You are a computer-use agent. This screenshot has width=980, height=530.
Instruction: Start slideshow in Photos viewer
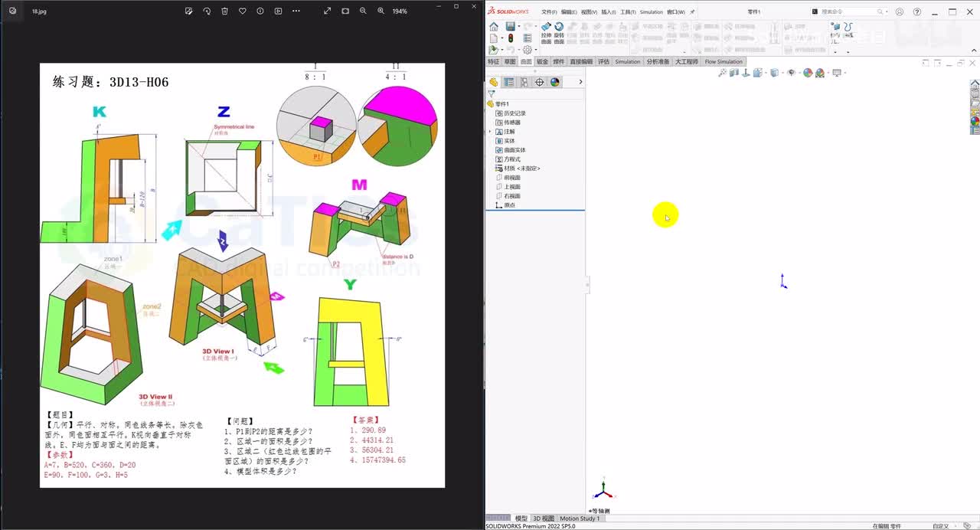point(278,11)
